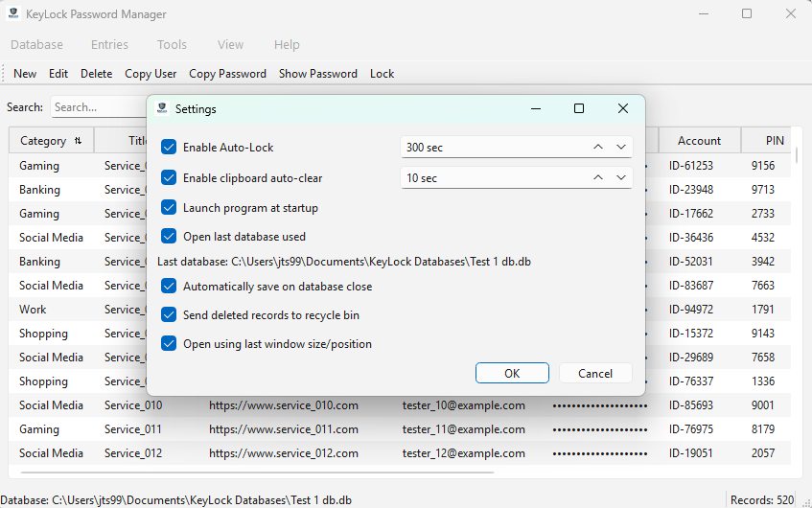Viewport: 812px width, 508px height.
Task: Open the Tools menu
Action: [172, 45]
